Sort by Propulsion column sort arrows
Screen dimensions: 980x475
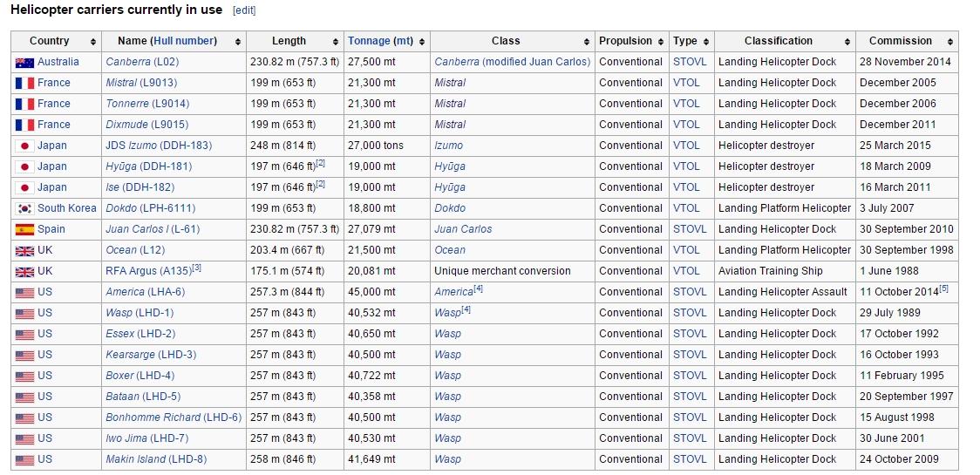click(x=661, y=42)
